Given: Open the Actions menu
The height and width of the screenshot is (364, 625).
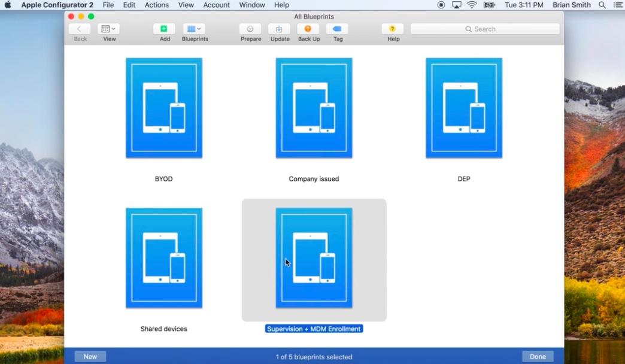Looking at the screenshot, I should tap(157, 5).
